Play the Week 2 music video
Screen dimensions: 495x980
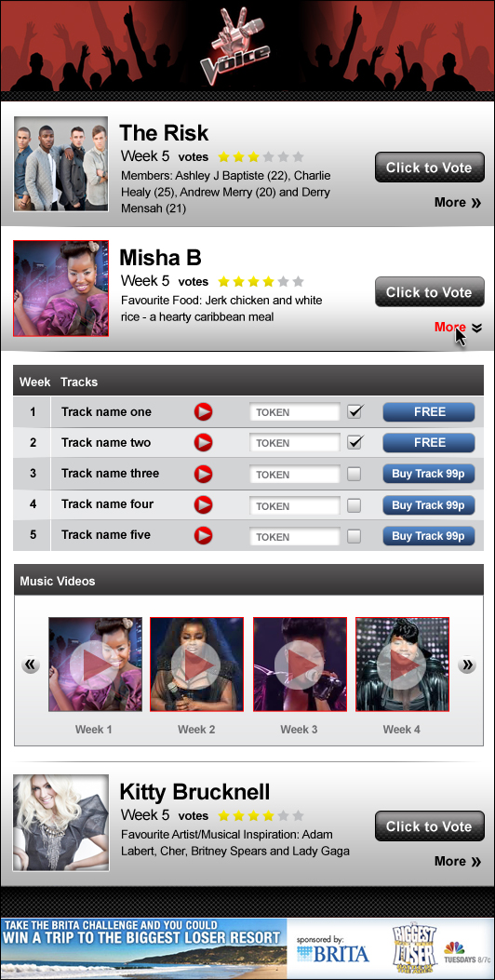[197, 665]
